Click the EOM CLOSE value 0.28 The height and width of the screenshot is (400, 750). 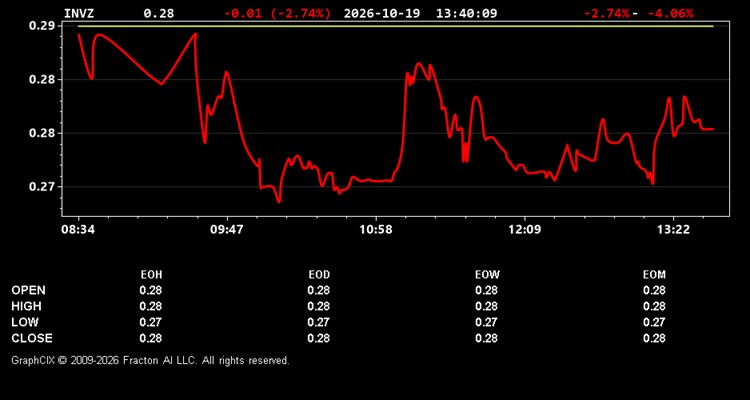tap(654, 338)
